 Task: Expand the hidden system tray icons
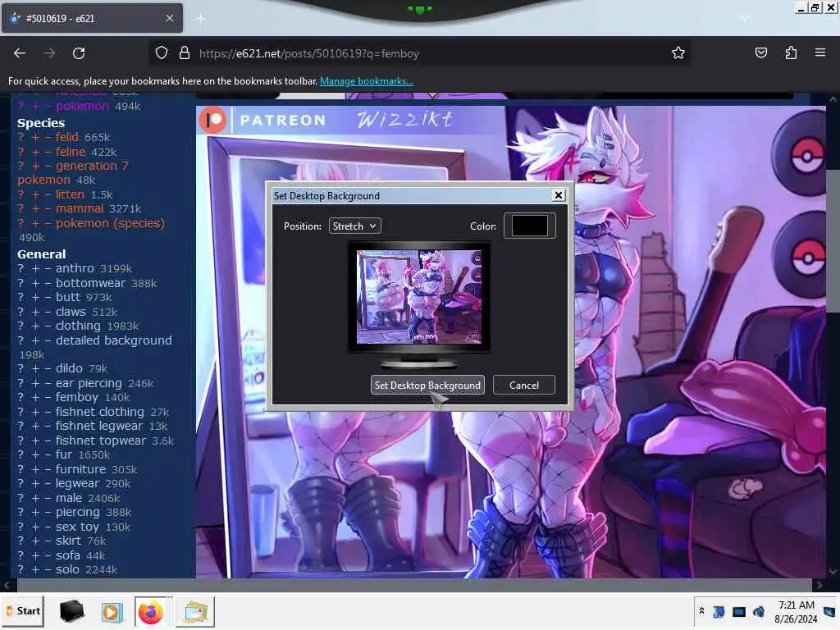[701, 611]
